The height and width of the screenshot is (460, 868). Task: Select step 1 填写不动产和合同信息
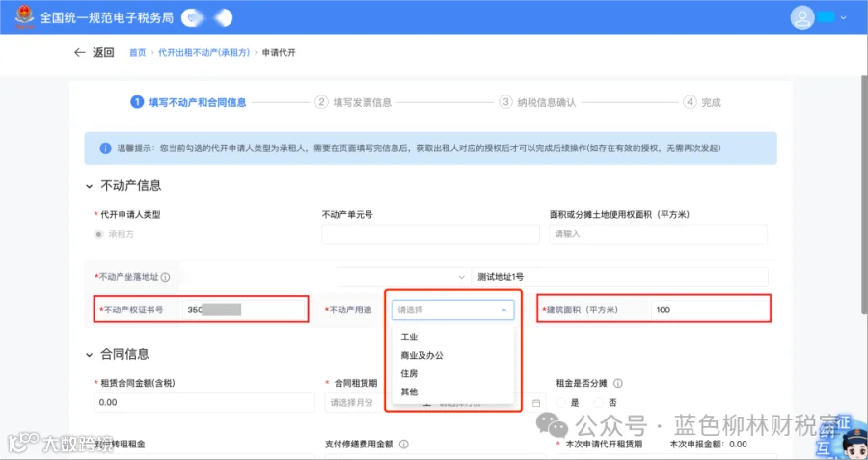coord(188,102)
